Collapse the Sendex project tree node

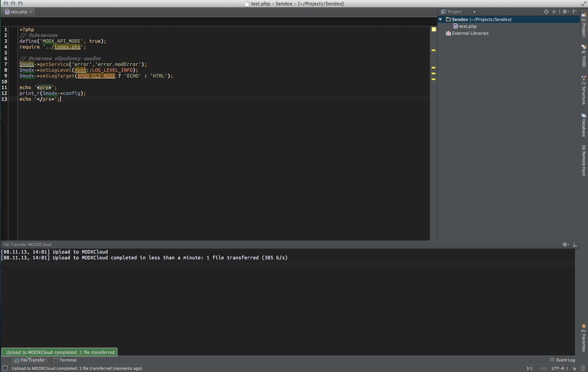[440, 19]
